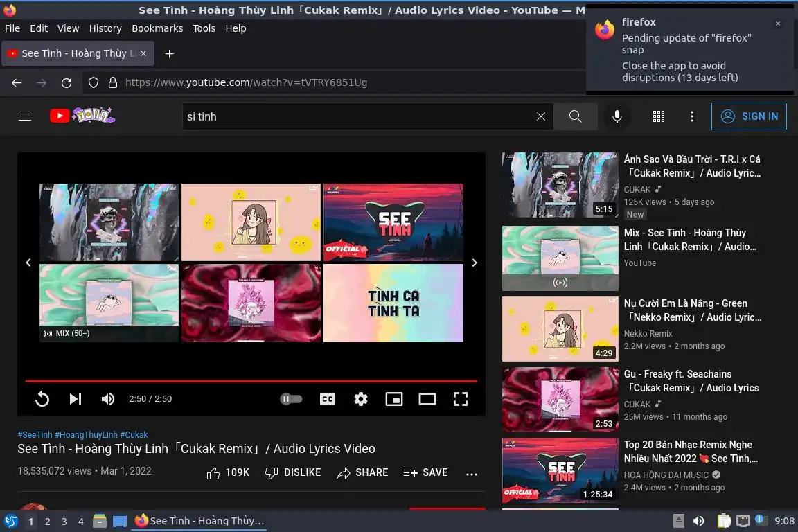Viewport: 798px width, 532px height.
Task: Go back in browser history
Action: pyautogui.click(x=17, y=82)
